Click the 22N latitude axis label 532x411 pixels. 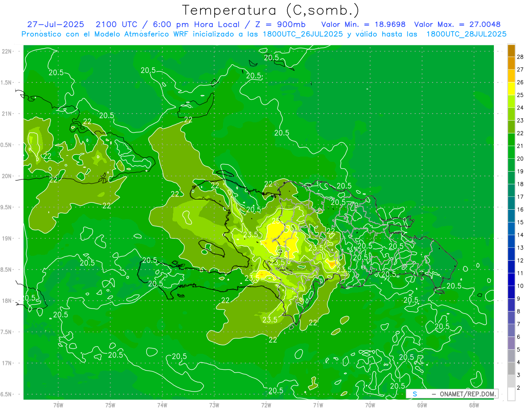pyautogui.click(x=7, y=51)
